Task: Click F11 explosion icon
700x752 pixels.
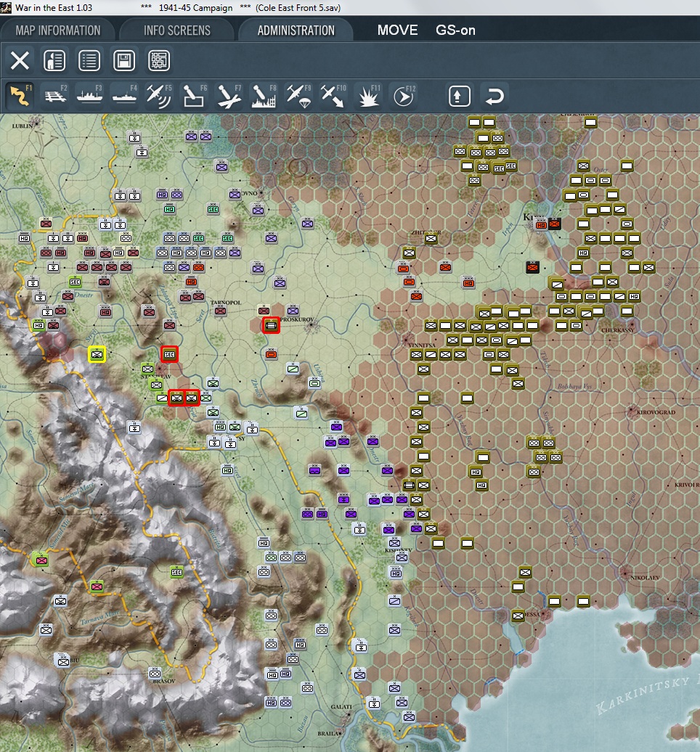Action: coord(368,95)
